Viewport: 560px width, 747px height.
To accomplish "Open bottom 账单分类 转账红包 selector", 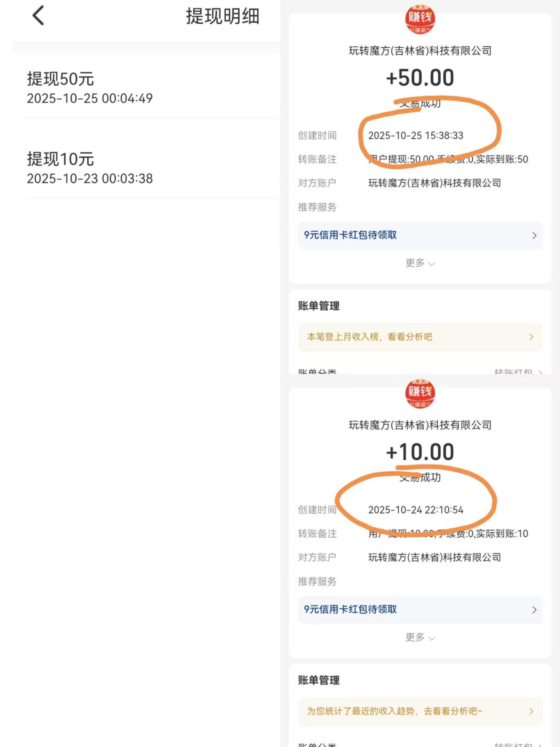I will coord(518,744).
